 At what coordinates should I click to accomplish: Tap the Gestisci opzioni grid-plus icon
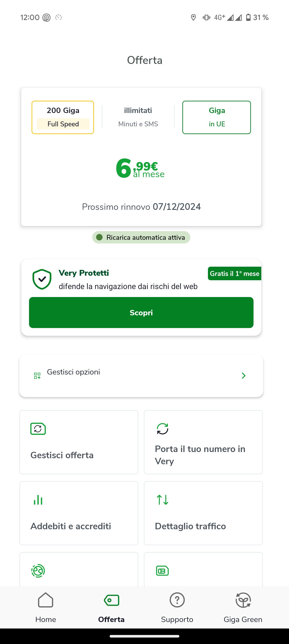(x=37, y=376)
